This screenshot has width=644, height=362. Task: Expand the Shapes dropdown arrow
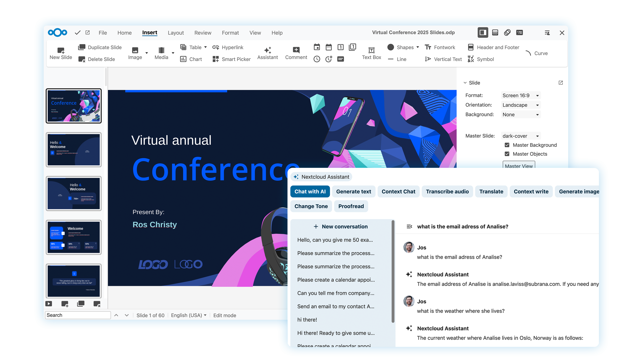click(x=417, y=47)
